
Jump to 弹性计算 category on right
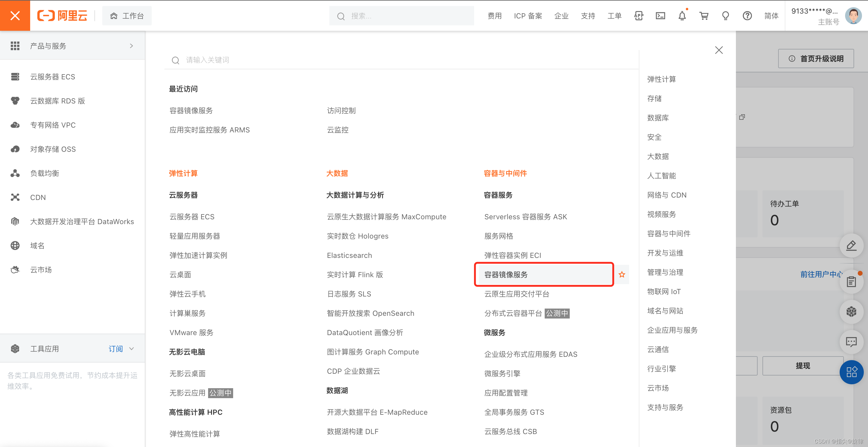[x=661, y=79]
